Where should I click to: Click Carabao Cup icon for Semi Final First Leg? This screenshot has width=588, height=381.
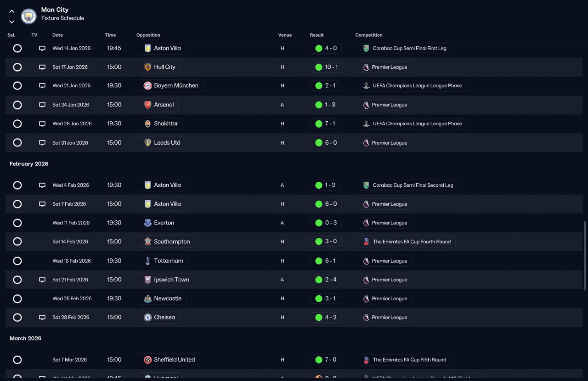pyautogui.click(x=366, y=48)
